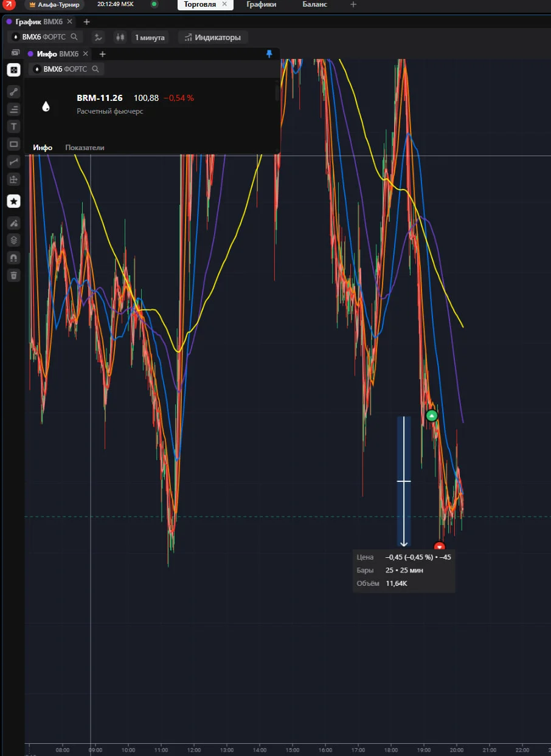The width and height of the screenshot is (551, 756).
Task: Toggle the blue pin on Инфо panel
Action: click(269, 54)
